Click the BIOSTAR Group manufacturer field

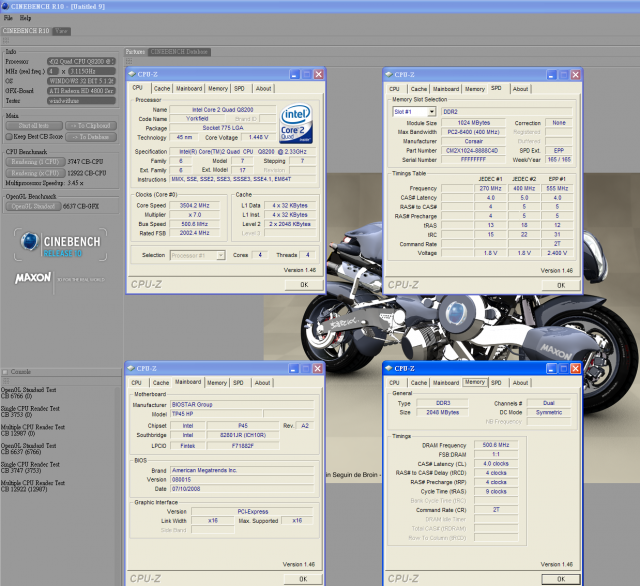tap(242, 405)
